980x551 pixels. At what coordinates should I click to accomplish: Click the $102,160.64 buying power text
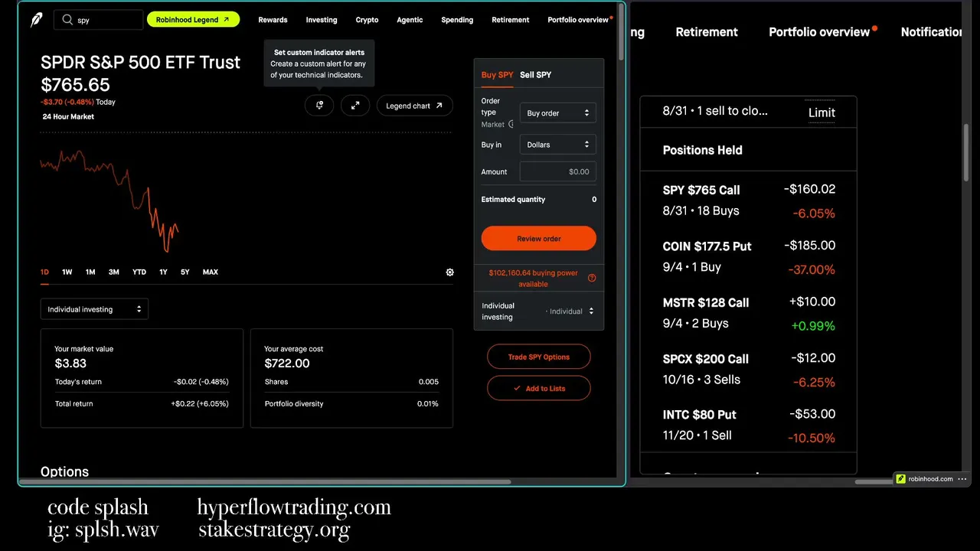tap(533, 278)
